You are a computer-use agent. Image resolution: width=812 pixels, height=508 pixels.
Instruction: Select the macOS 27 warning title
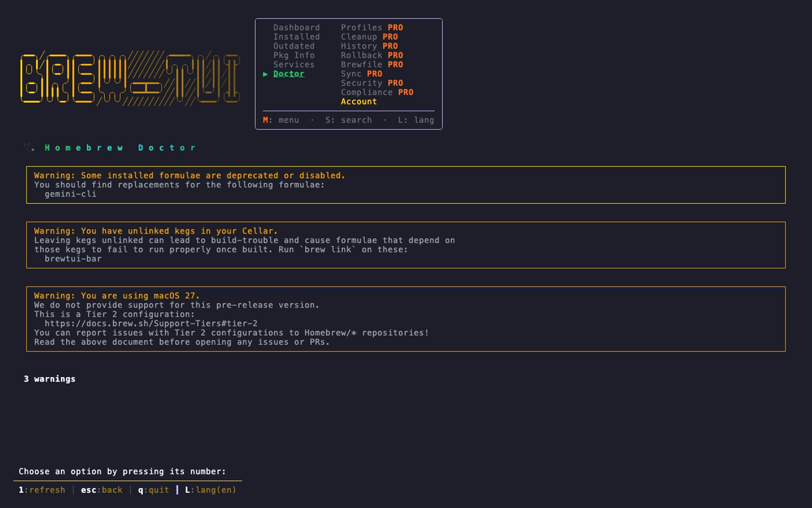tap(117, 296)
